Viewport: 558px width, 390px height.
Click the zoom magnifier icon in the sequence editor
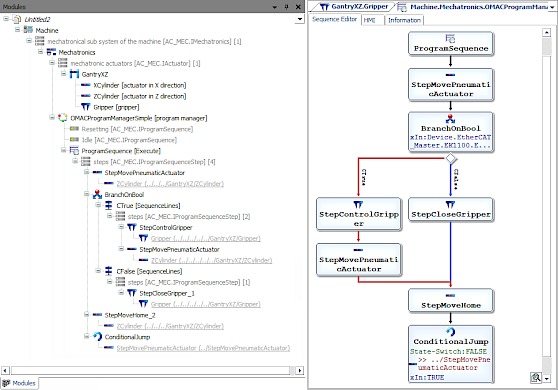(535, 378)
